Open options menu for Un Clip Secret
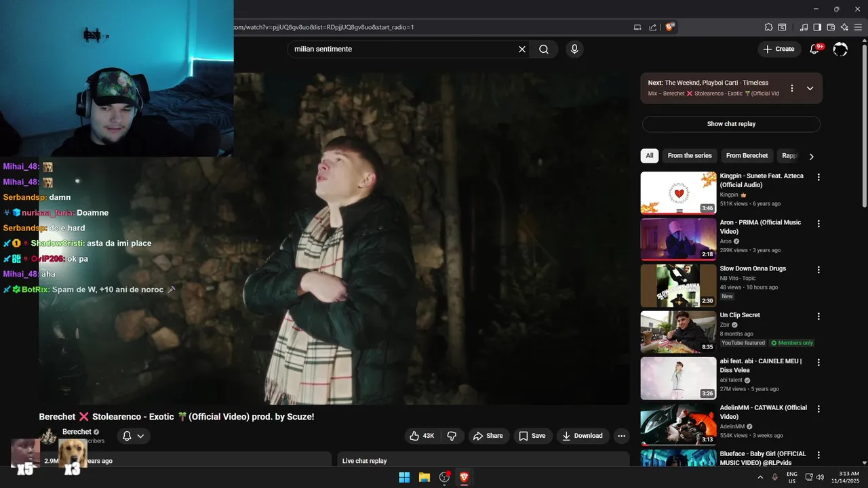 coord(818,317)
